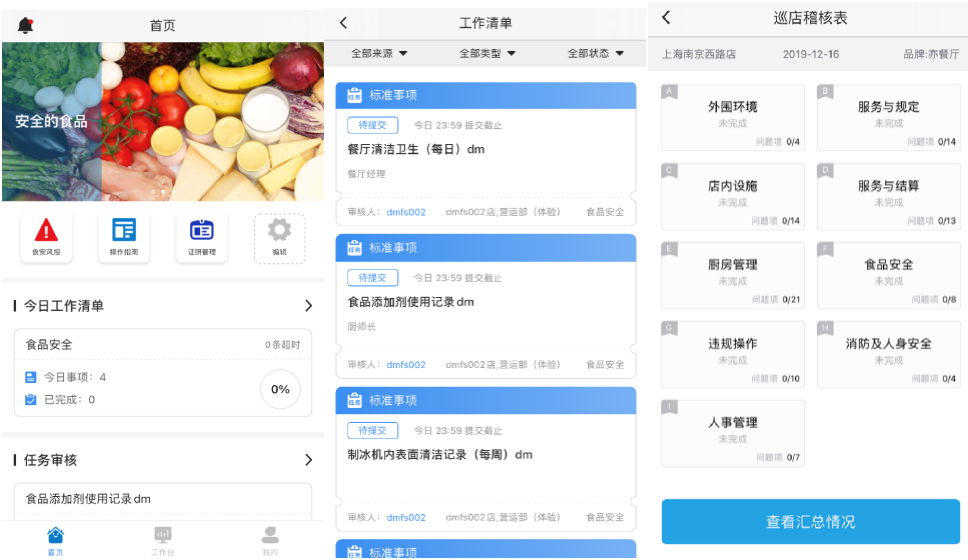
Task: Expand 任务审核 section with its arrow
Action: pyautogui.click(x=308, y=460)
